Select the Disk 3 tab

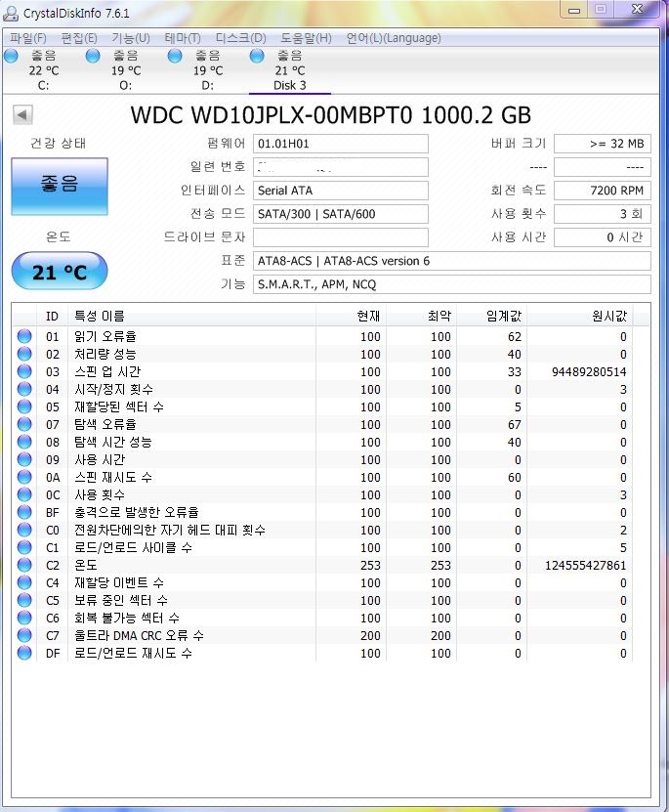tap(290, 70)
